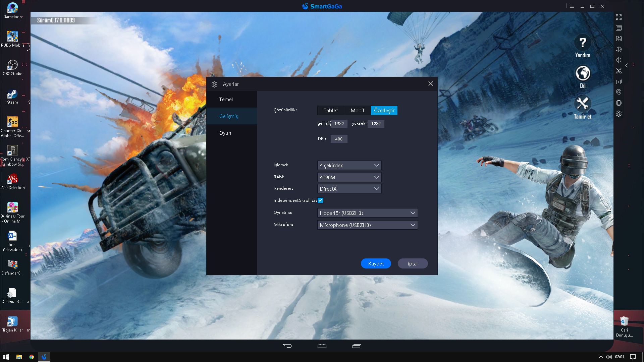The image size is (644, 362).
Task: Open the SmartGaGa hamburger menu
Action: tap(572, 6)
